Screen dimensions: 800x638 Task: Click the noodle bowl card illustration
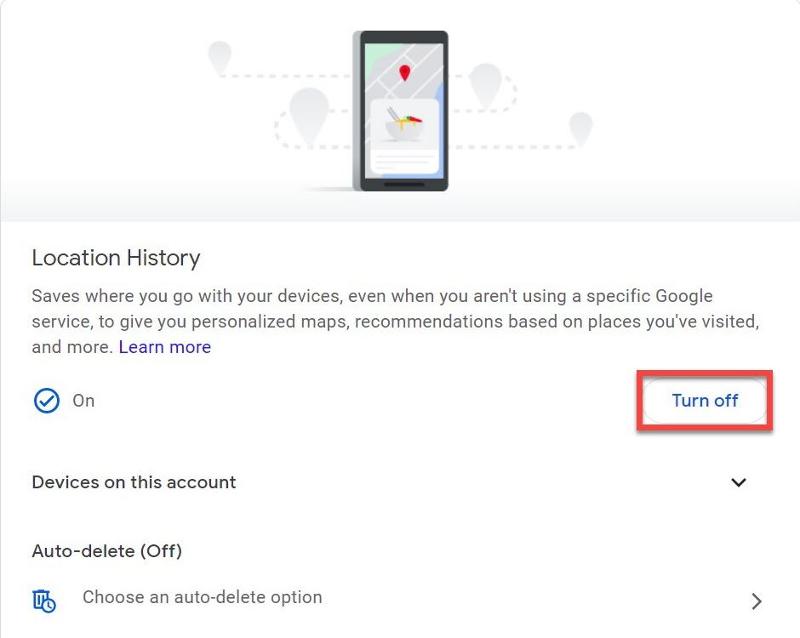[x=404, y=136]
